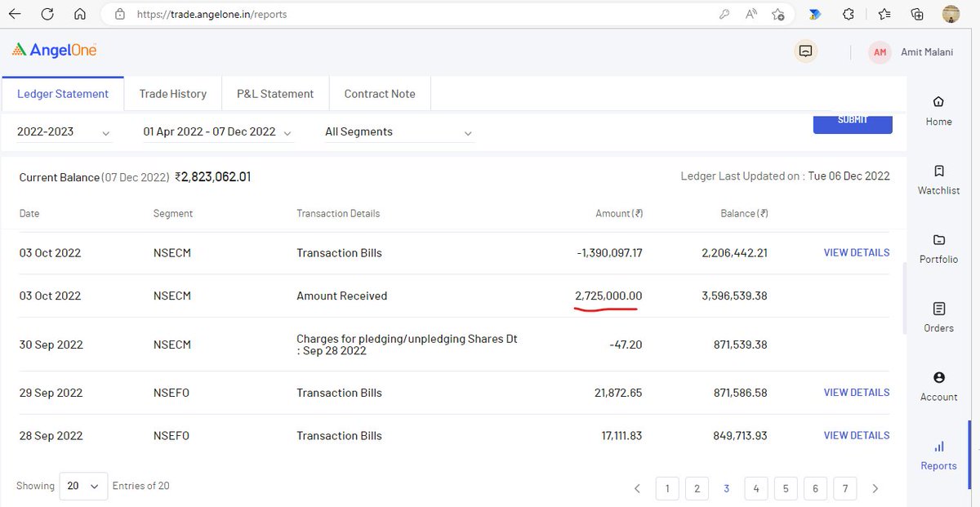Click NSEFO segment for 29 Sep 2022
The height and width of the screenshot is (507, 980).
click(171, 393)
